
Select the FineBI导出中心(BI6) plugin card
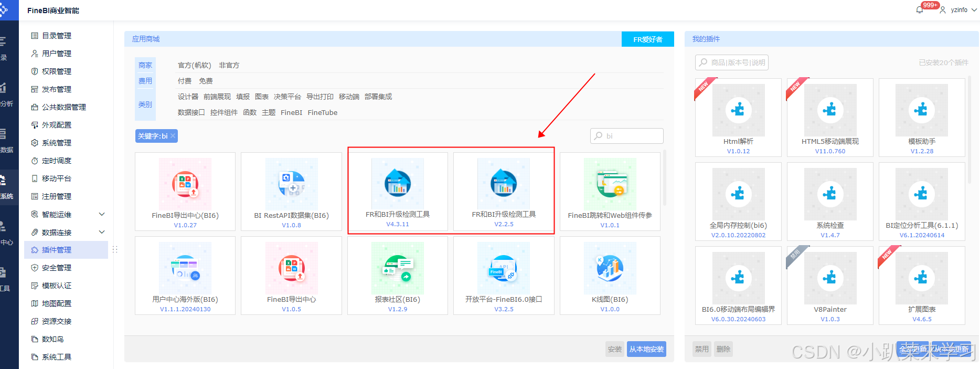click(185, 192)
